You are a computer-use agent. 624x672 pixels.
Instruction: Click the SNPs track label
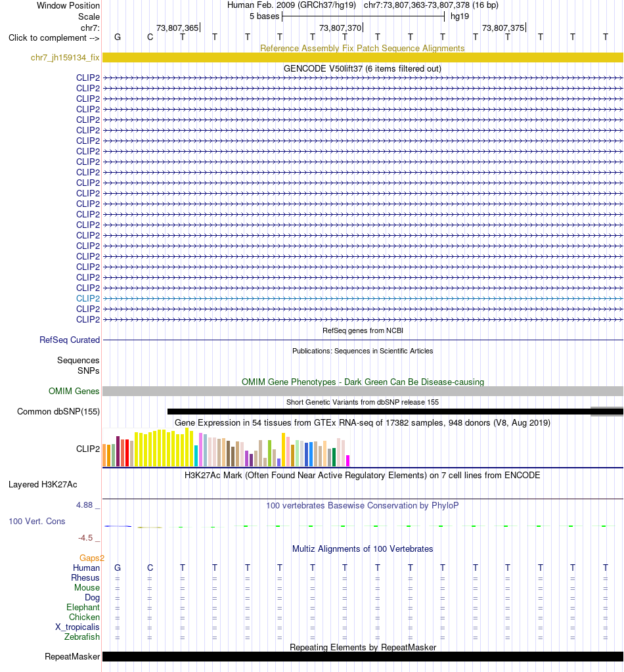tap(88, 370)
